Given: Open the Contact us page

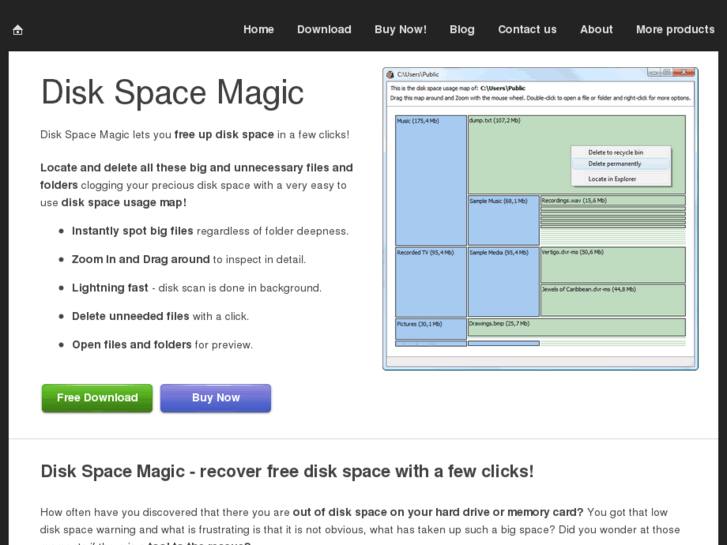Looking at the screenshot, I should (527, 29).
